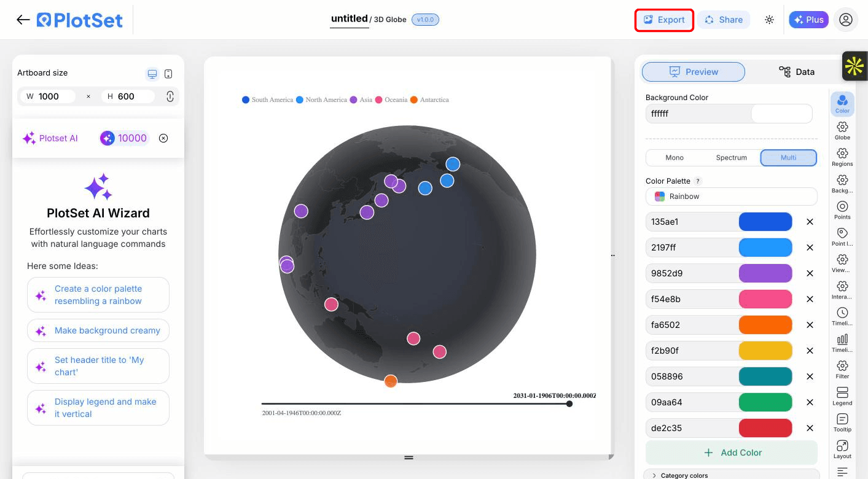Click the Share button
This screenshot has width=868, height=479.
click(724, 20)
